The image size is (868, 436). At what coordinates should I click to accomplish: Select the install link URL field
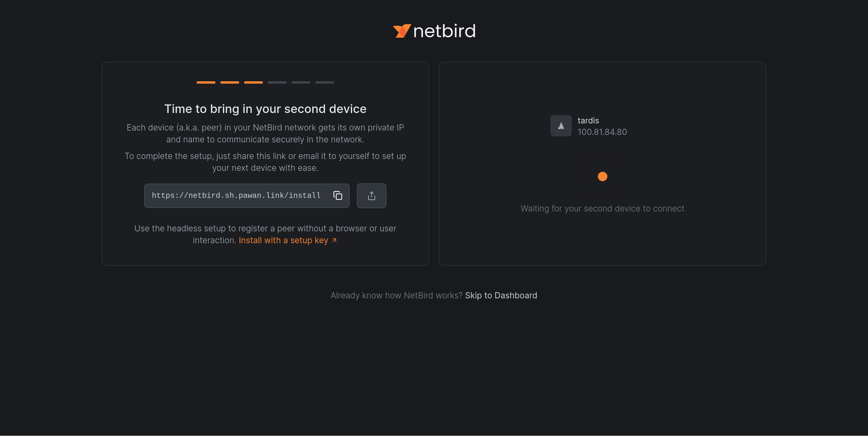point(236,196)
